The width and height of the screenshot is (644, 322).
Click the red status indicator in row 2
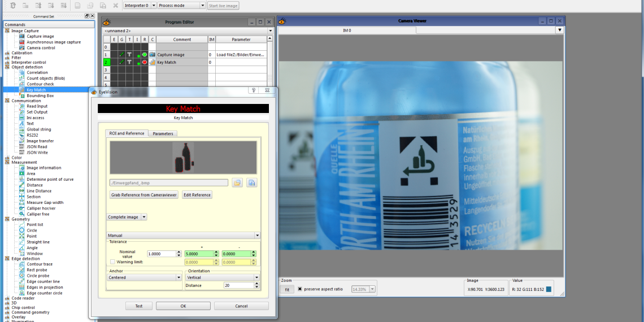coord(145,62)
